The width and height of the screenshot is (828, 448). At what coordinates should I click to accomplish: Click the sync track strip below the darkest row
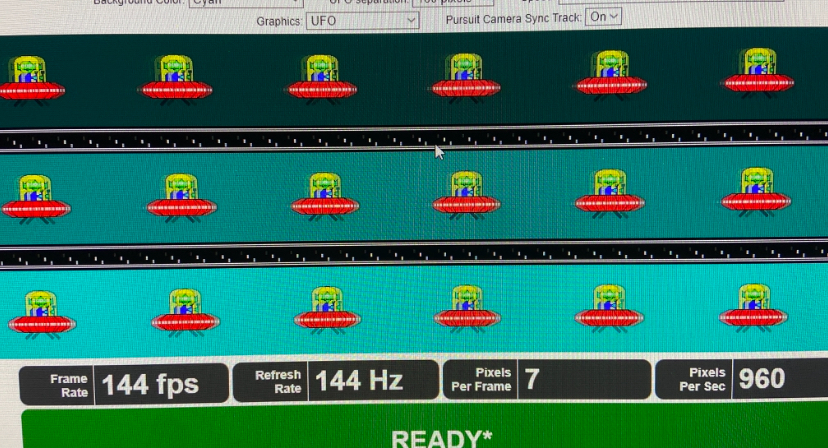point(414,137)
